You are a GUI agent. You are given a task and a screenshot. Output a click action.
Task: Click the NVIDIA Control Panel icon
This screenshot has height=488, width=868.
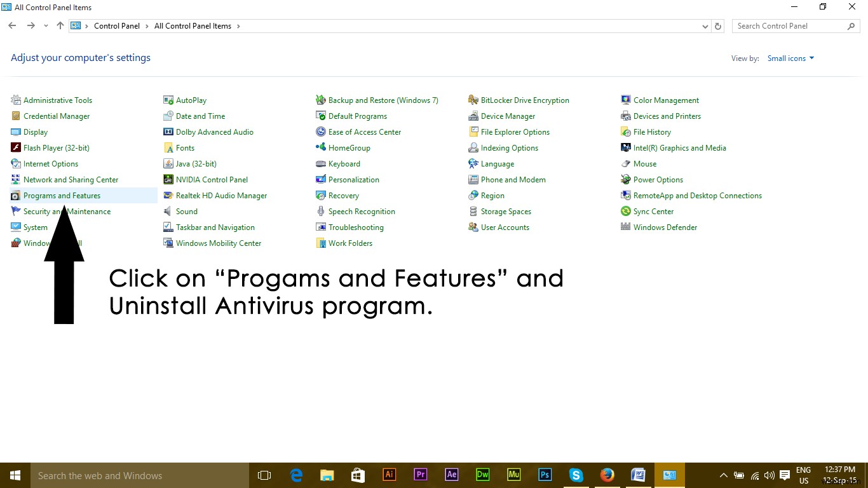tap(168, 179)
